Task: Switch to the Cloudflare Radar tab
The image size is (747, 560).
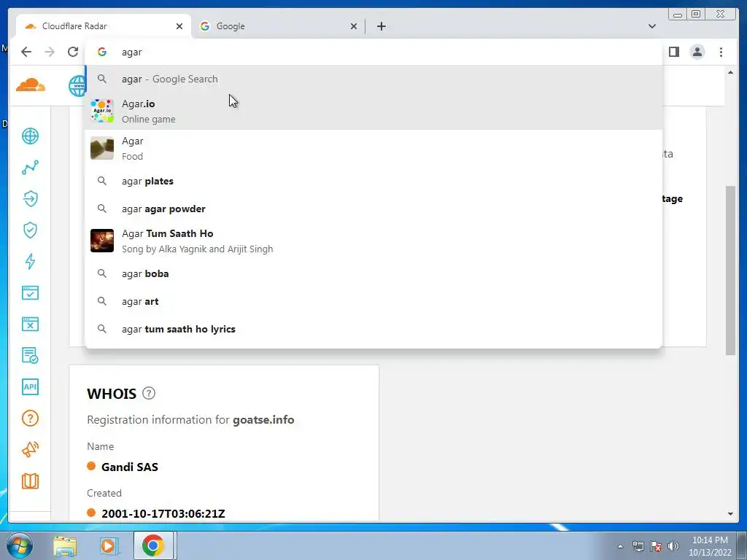Action: (103, 26)
